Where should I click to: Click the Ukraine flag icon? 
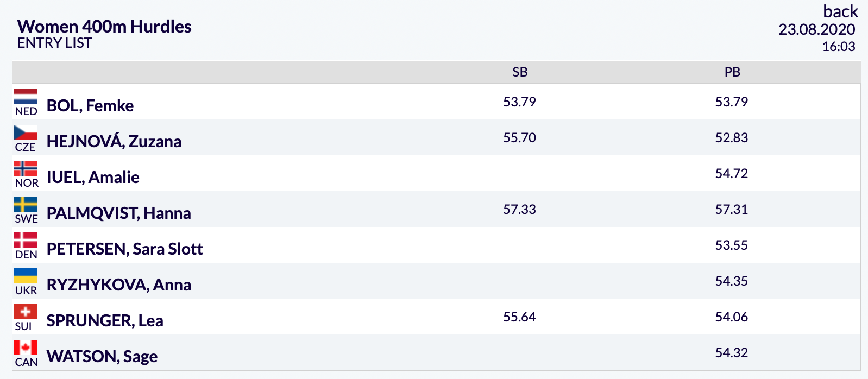point(26,276)
